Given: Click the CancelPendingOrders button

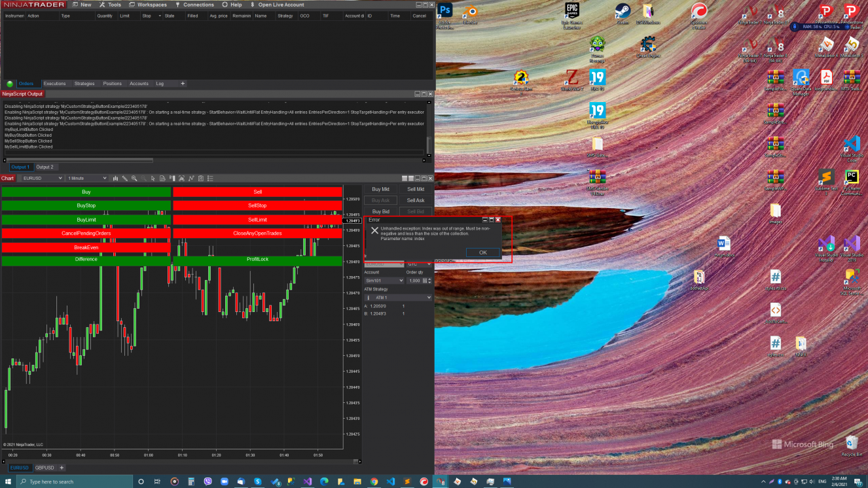Looking at the screenshot, I should tap(86, 233).
